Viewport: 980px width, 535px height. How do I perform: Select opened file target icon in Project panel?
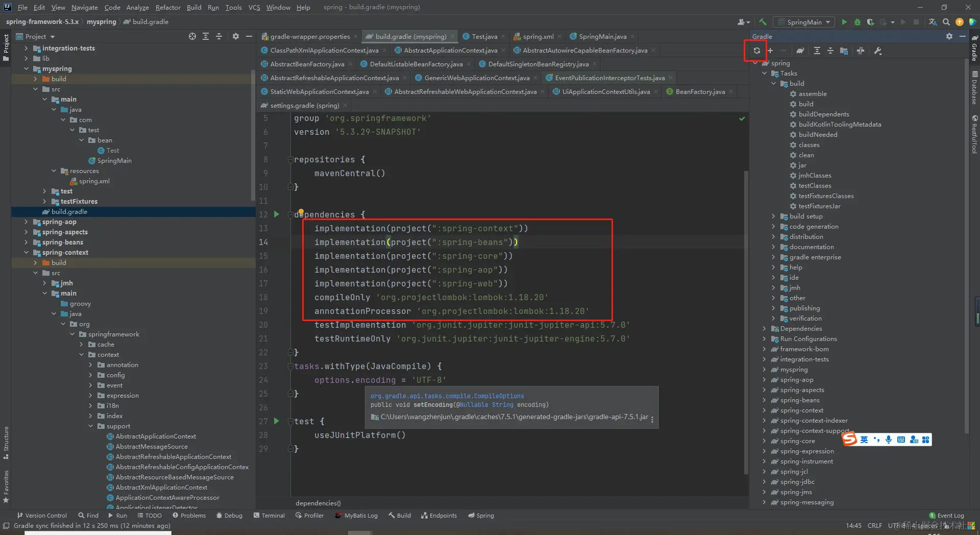click(x=192, y=36)
